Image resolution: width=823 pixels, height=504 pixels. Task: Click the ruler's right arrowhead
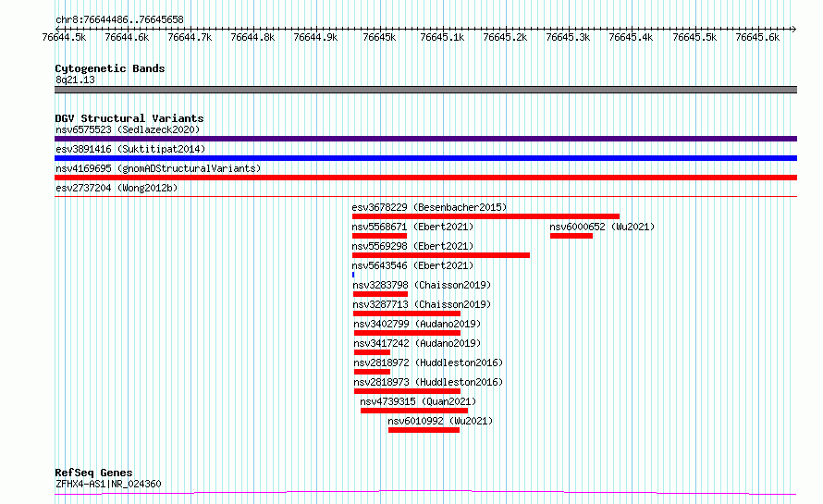tap(794, 29)
